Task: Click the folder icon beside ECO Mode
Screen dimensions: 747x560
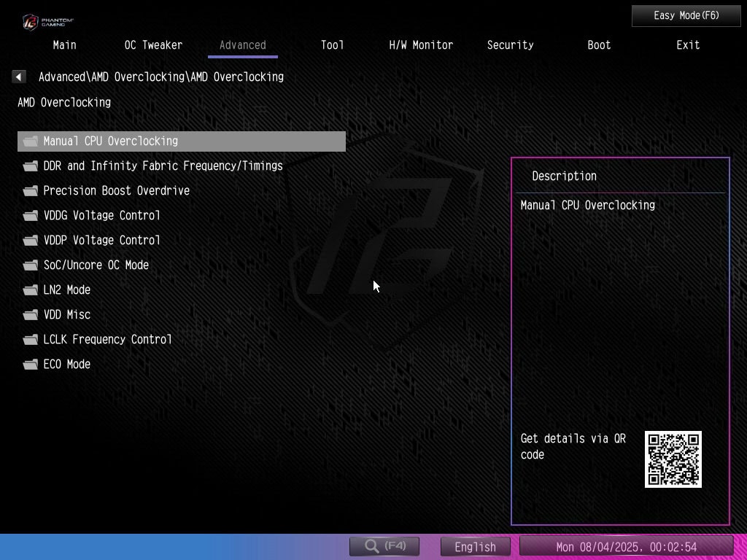Action: (x=31, y=364)
